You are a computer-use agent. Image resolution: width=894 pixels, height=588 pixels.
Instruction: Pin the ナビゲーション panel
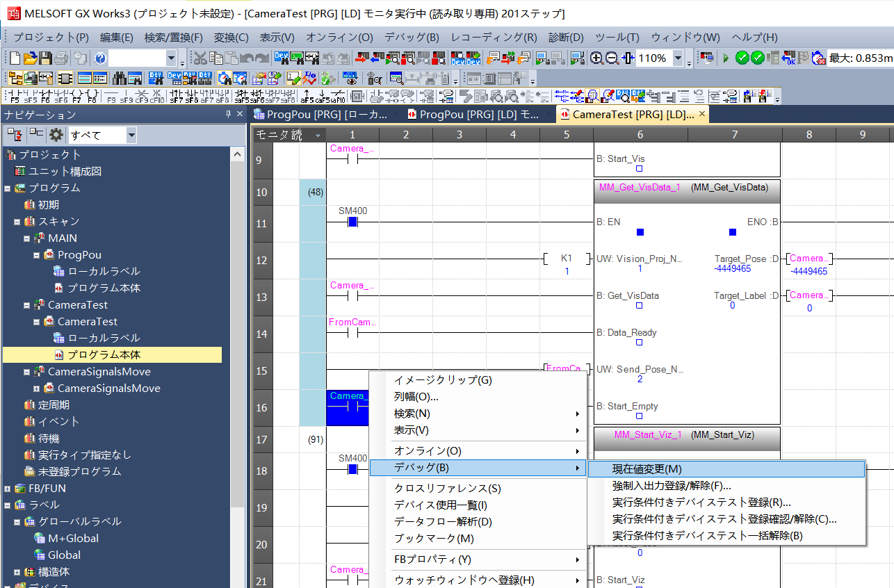[228, 114]
